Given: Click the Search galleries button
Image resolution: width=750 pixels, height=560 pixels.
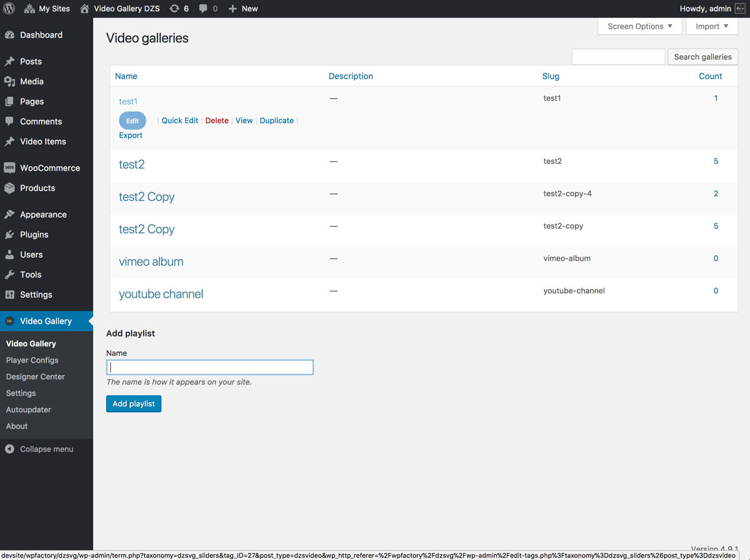Looking at the screenshot, I should click(x=702, y=56).
